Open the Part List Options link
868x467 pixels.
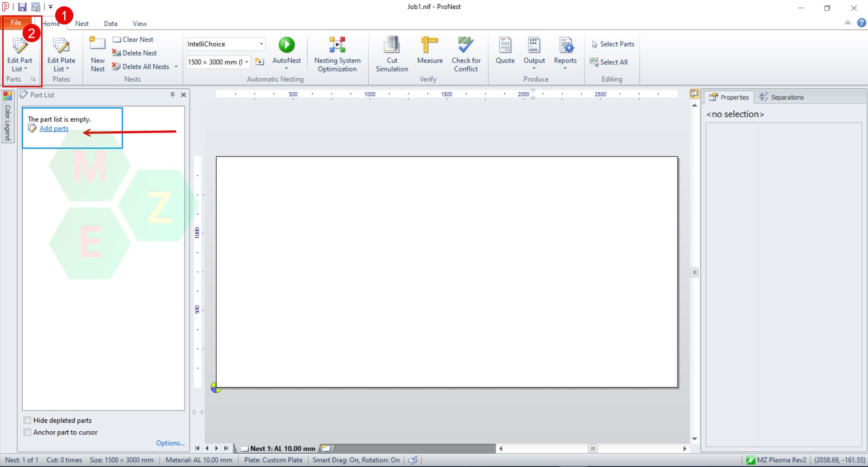tap(170, 443)
